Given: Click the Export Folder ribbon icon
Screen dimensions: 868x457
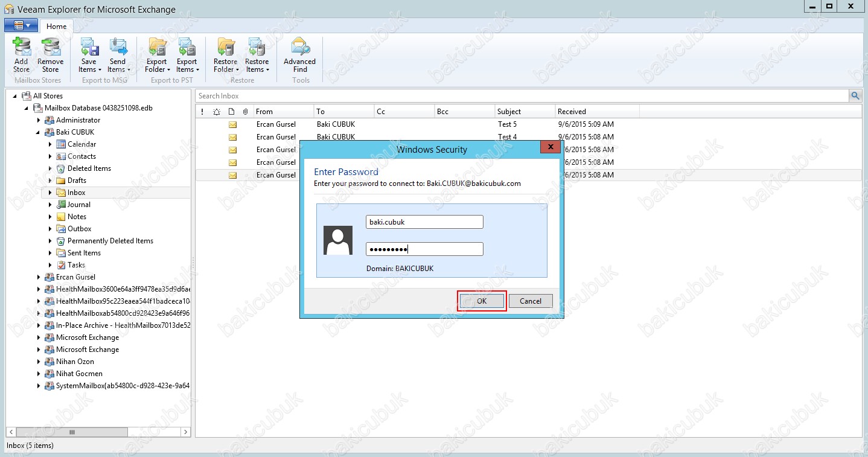Looking at the screenshot, I should 157,55.
